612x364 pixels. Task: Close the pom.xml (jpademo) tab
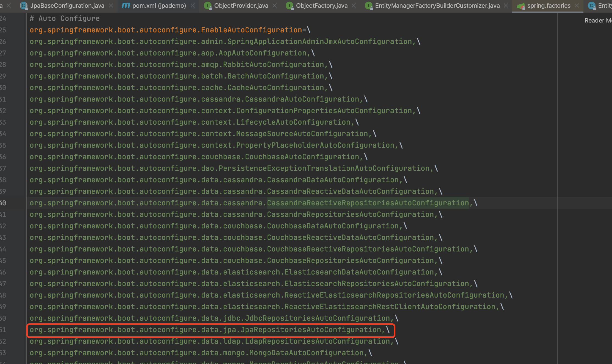(193, 5)
